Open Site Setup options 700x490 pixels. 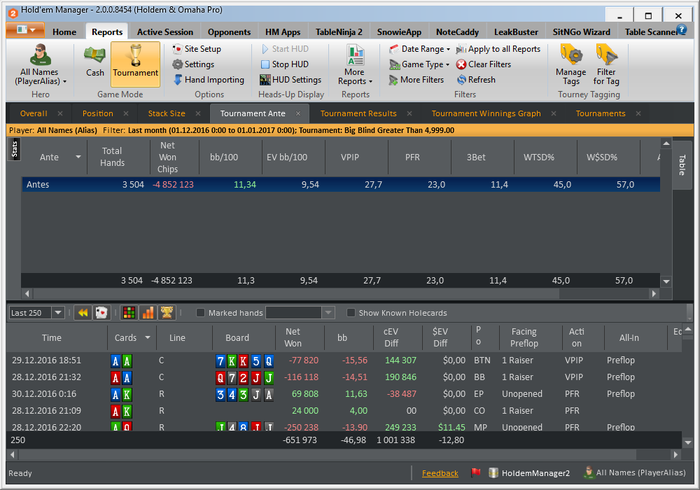click(x=197, y=49)
